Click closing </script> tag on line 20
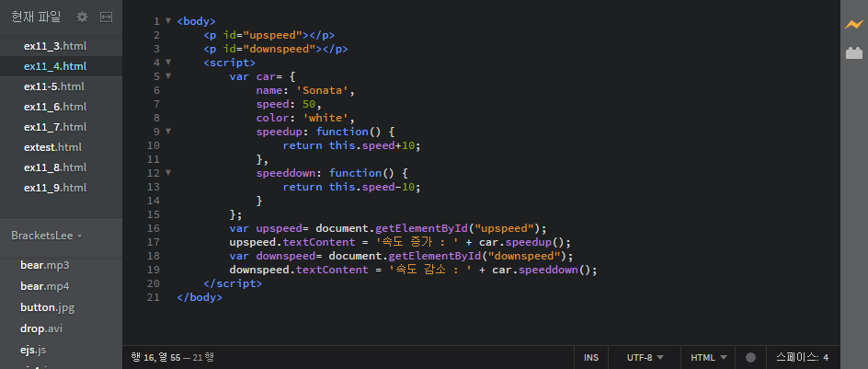Image resolution: width=868 pixels, height=369 pixels. [x=233, y=283]
